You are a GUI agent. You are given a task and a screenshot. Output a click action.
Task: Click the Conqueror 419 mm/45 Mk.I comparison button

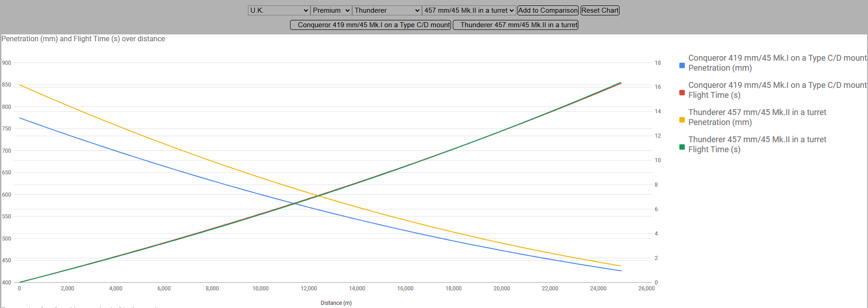(x=370, y=25)
